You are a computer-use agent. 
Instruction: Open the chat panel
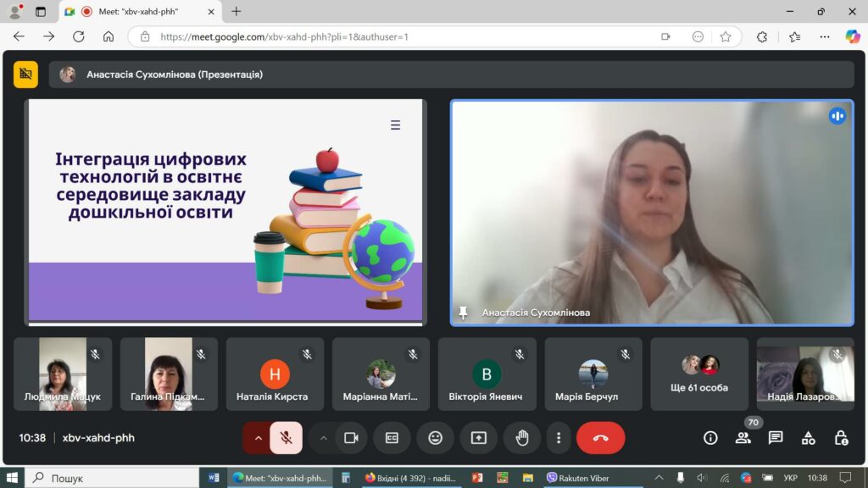tap(776, 438)
